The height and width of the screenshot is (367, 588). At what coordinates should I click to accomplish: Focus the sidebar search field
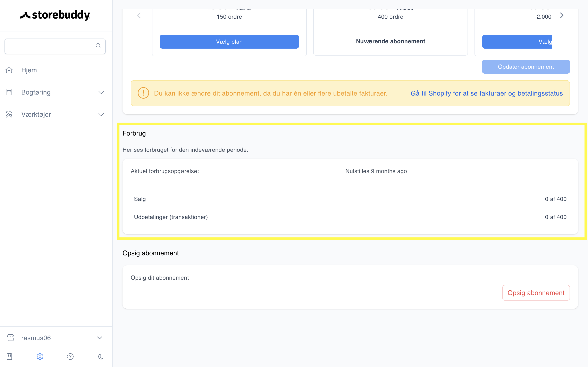pos(55,46)
